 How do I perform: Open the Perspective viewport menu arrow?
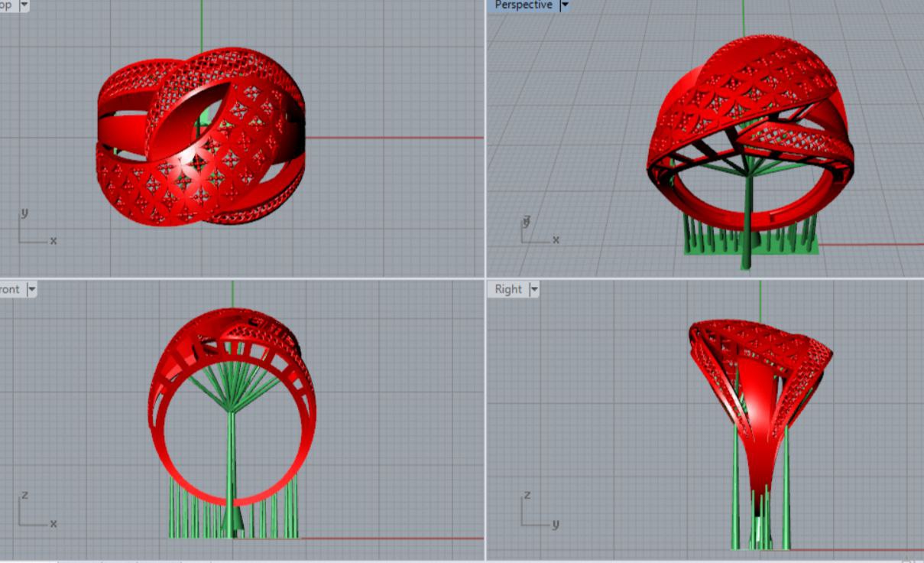565,5
